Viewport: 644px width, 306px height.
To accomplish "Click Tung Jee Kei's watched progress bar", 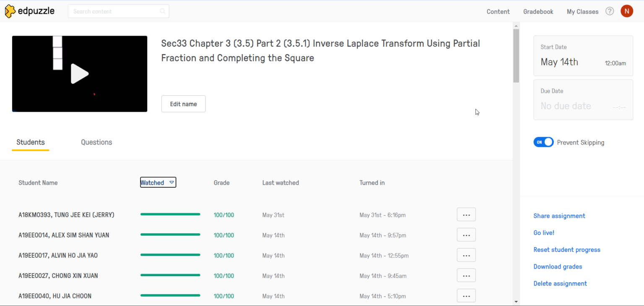I will (170, 214).
